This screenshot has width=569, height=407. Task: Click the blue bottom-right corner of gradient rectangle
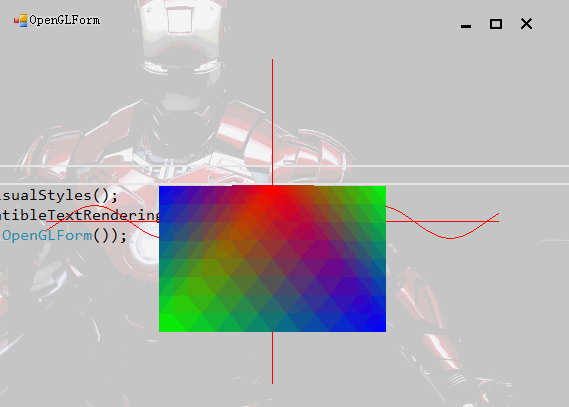coord(382,327)
